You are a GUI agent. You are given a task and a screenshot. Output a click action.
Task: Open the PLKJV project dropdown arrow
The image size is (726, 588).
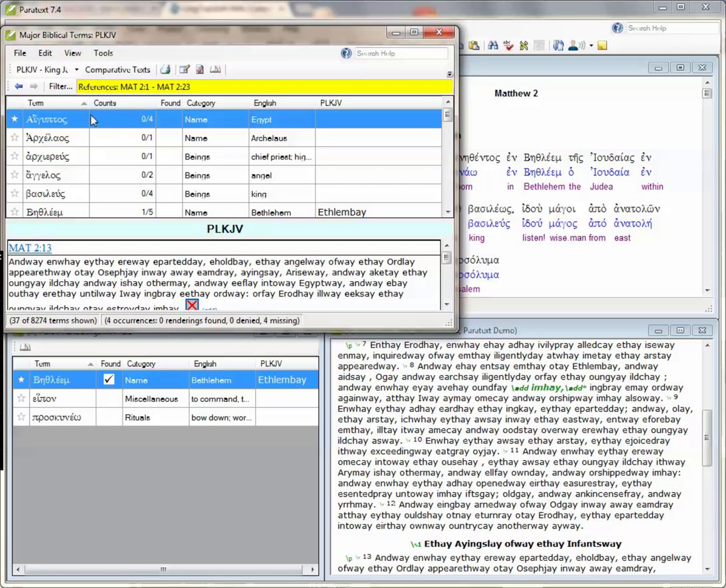click(x=77, y=69)
